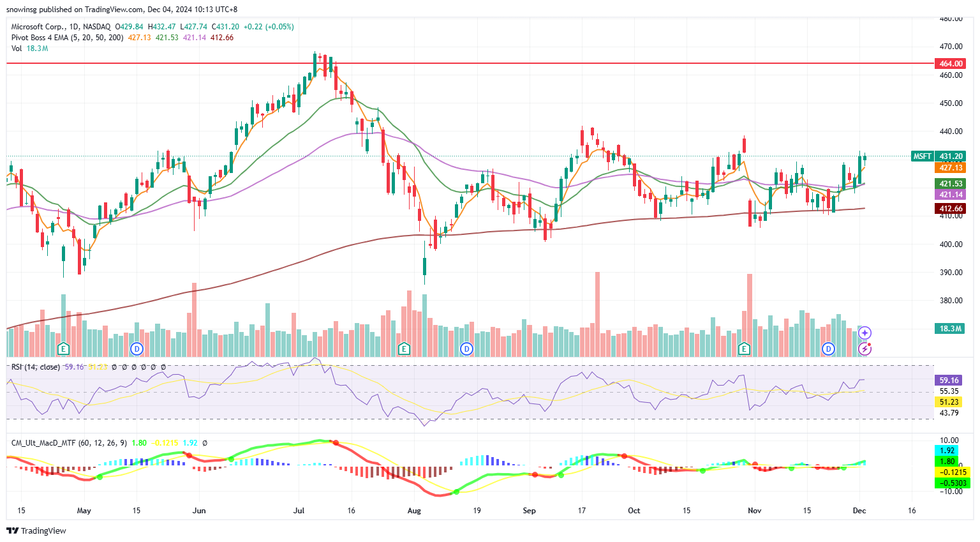
Task: Click the Oct label on time axis
Action: tap(634, 511)
